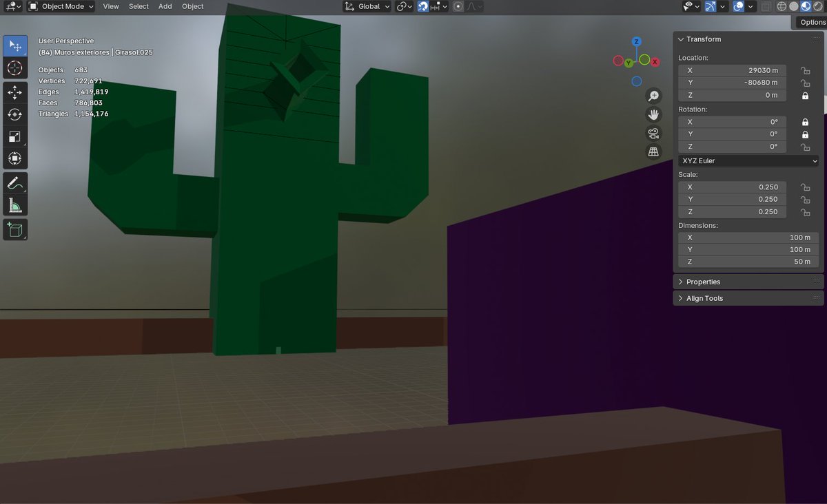Choose the Move tool
827x504 pixels.
15,93
